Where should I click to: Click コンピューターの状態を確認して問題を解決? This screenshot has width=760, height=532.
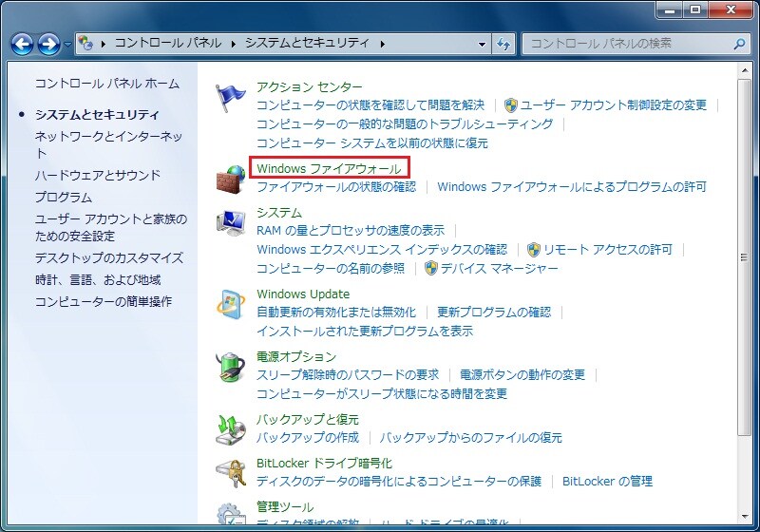point(370,105)
